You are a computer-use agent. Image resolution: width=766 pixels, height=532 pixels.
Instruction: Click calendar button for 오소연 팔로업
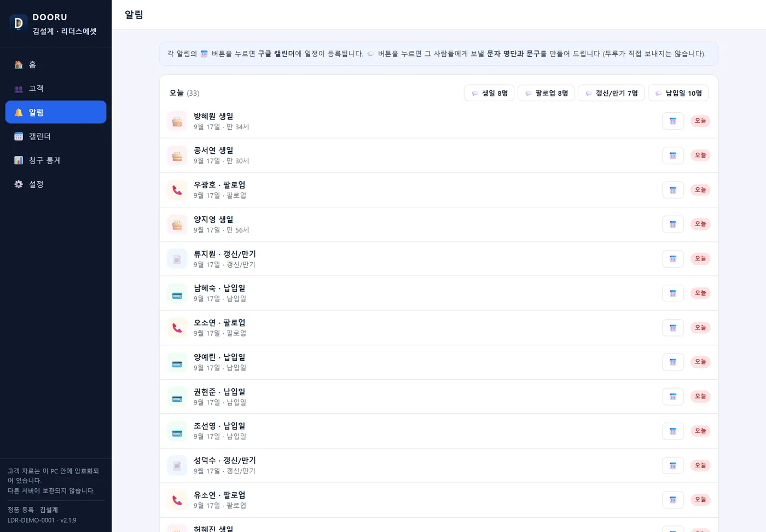(673, 328)
